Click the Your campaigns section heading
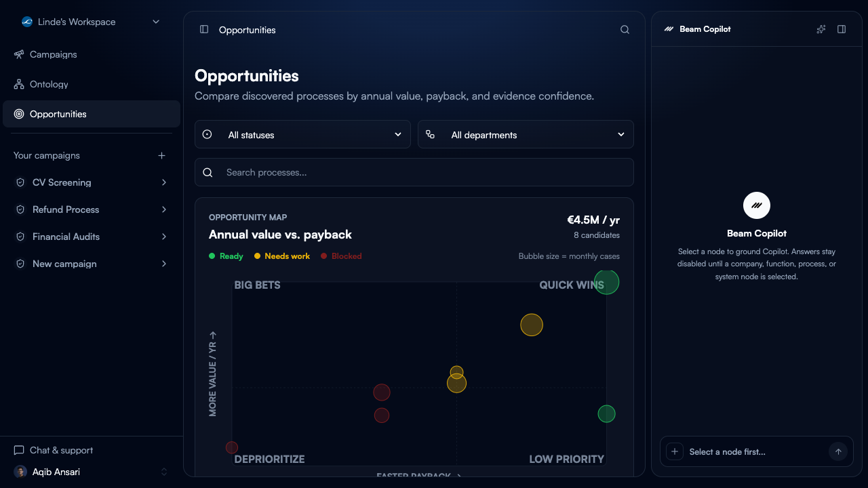 pyautogui.click(x=47, y=155)
